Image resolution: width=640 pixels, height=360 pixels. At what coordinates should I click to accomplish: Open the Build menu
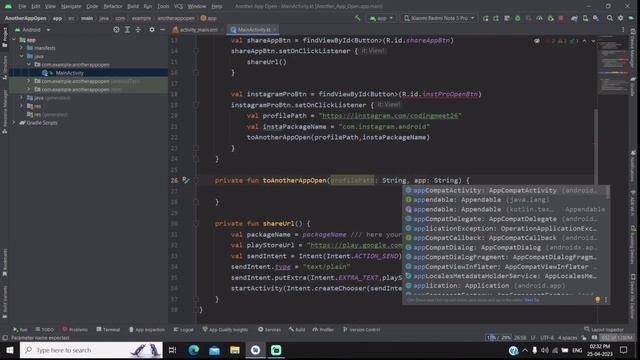click(x=133, y=6)
